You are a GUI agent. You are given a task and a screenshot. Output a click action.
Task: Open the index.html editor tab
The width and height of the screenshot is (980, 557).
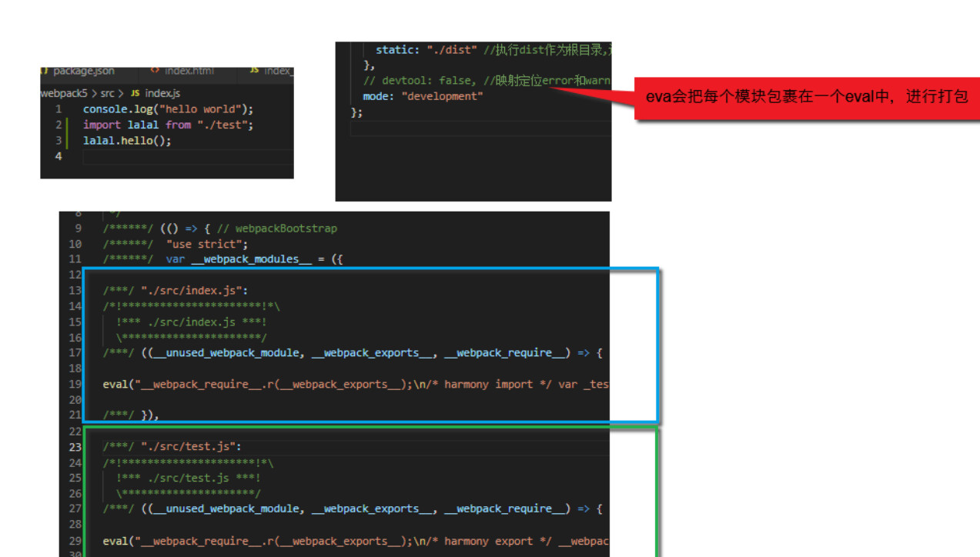tap(189, 71)
